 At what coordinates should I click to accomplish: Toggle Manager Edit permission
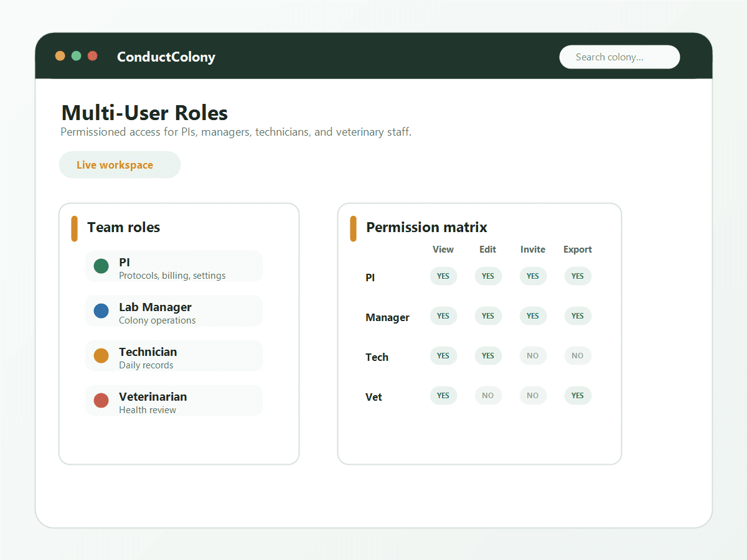coord(488,316)
